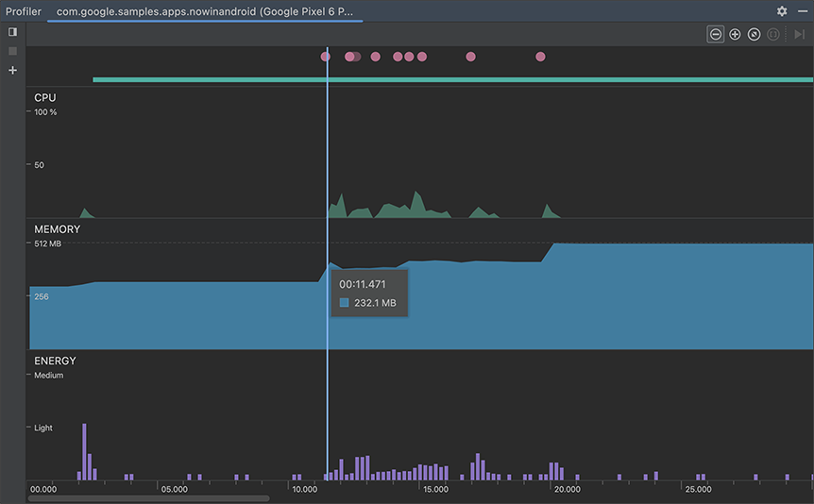
Task: Hide the Profiler tool window
Action: point(803,11)
